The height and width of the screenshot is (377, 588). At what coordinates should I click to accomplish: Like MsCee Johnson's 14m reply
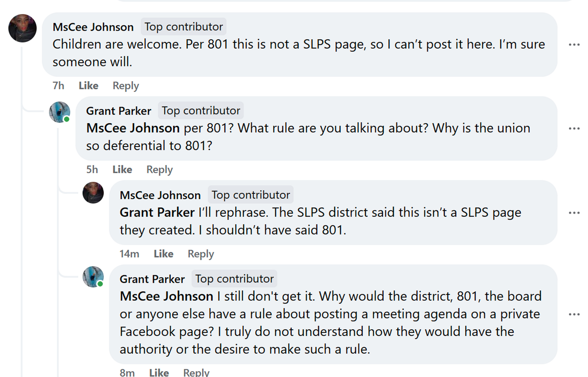163,254
